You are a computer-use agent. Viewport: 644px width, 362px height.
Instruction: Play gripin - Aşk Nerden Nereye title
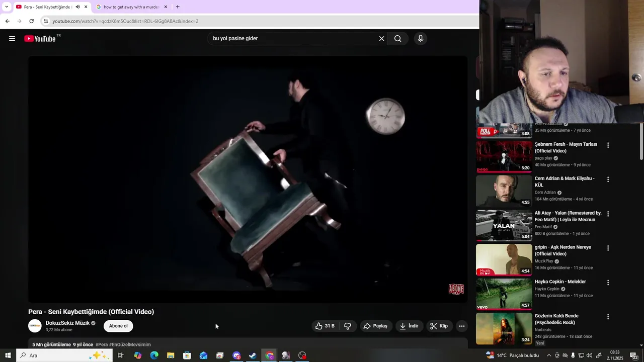point(563,250)
